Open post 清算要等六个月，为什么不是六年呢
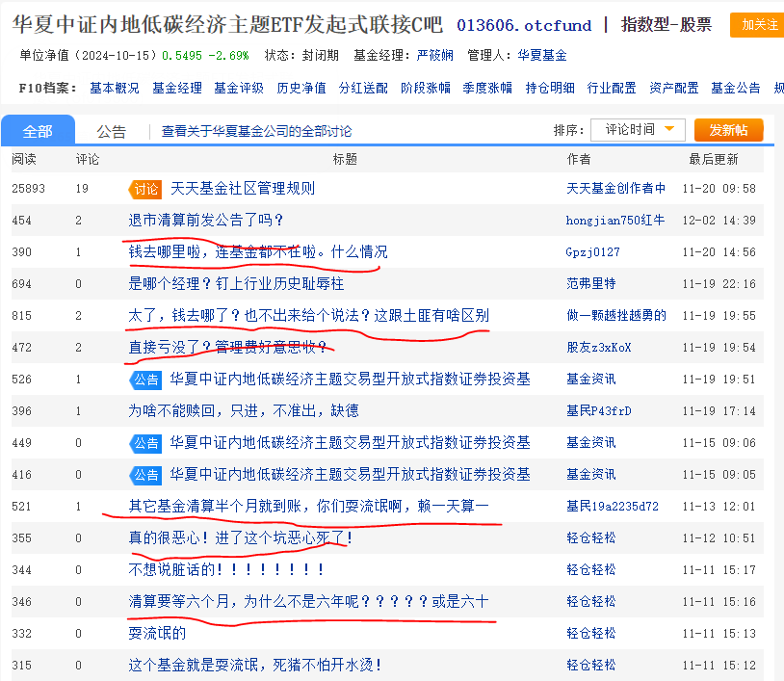The width and height of the screenshot is (784, 681). click(308, 601)
